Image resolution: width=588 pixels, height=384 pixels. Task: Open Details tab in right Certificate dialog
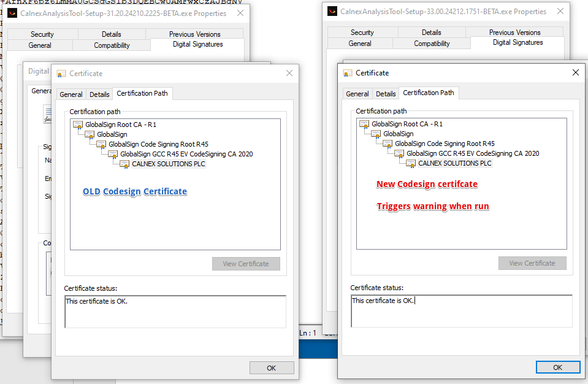tap(386, 94)
